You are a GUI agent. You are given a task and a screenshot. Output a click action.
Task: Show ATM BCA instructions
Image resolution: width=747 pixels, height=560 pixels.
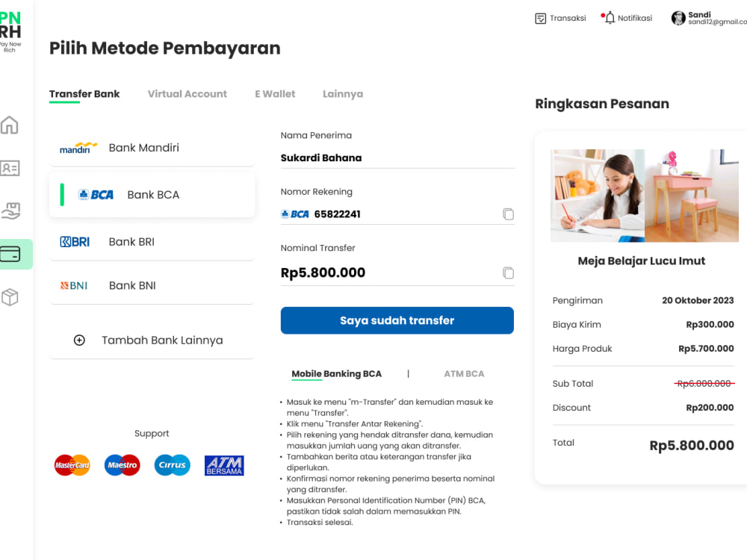point(464,374)
